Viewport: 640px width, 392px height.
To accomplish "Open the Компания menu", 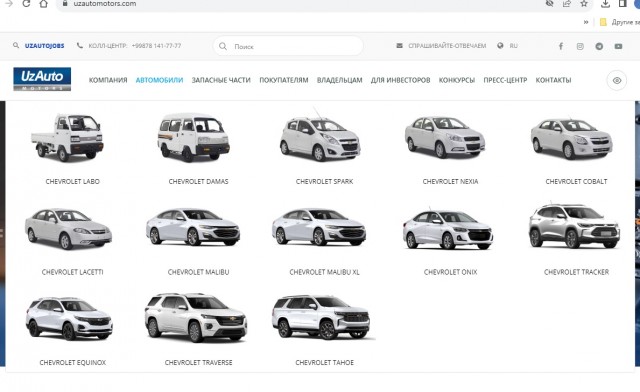I will [x=108, y=80].
